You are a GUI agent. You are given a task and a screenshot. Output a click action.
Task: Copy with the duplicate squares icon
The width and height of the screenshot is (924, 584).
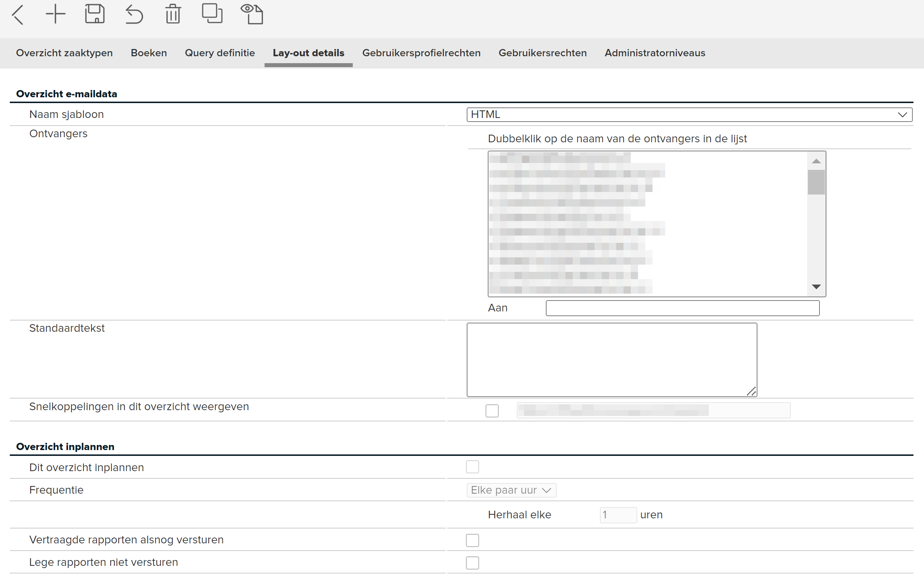pyautogui.click(x=212, y=13)
